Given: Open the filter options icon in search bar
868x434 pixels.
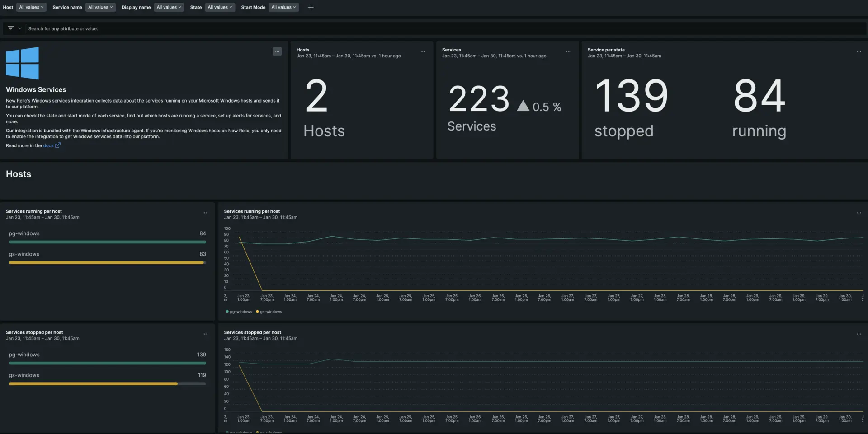Looking at the screenshot, I should point(11,28).
